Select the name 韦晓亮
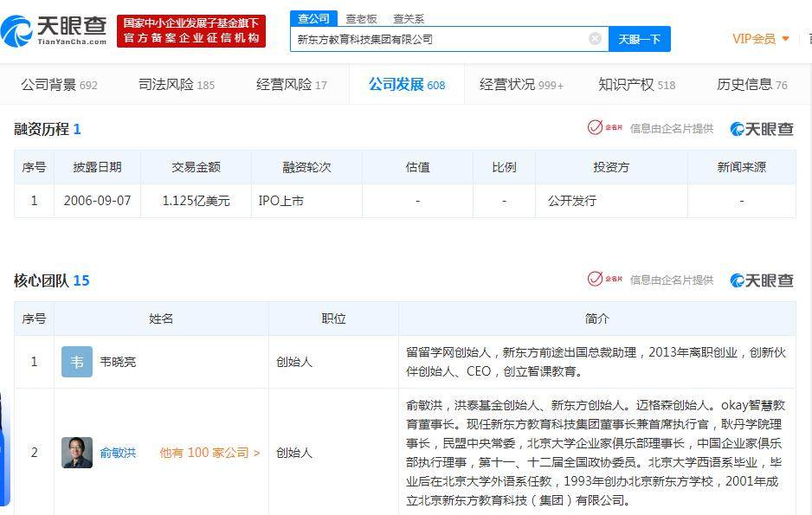The width and height of the screenshot is (812, 515). click(118, 362)
